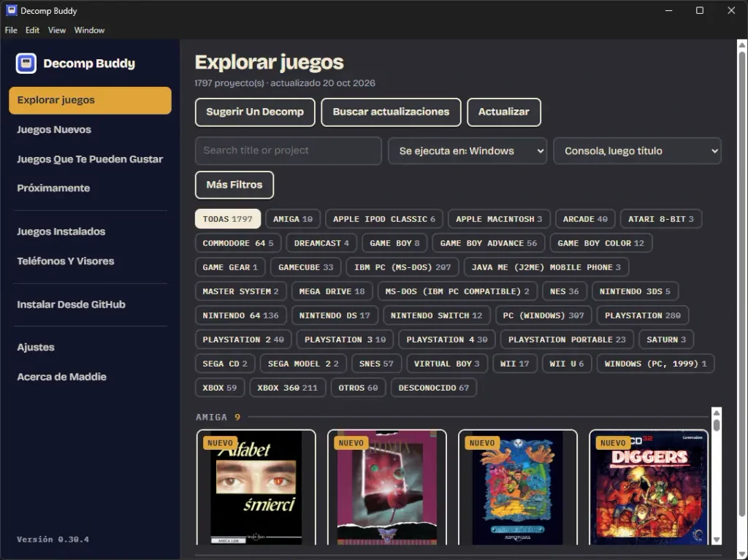
Task: Filter by JAVA ME (J2ME) MOBILE PHONE chip
Action: [546, 267]
